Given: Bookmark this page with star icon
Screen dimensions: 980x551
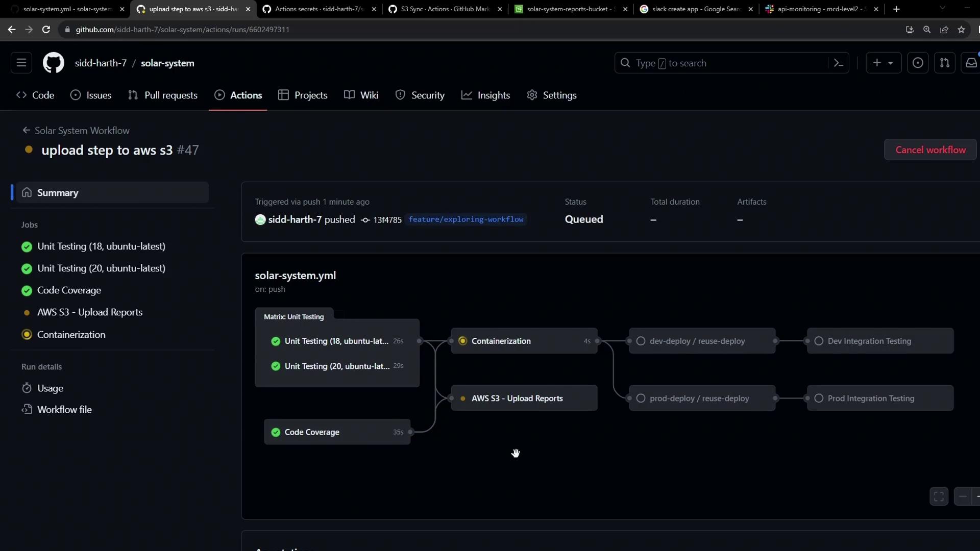Looking at the screenshot, I should (x=961, y=30).
